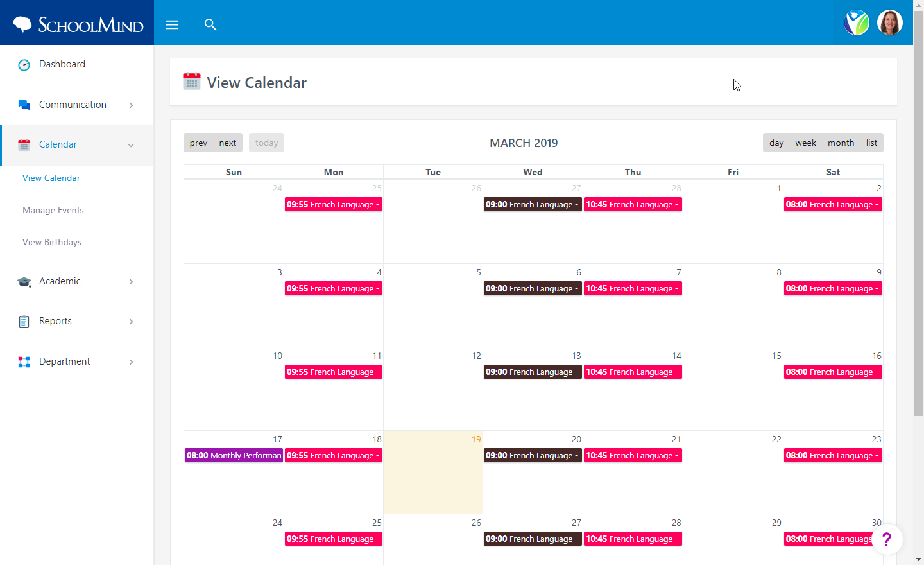Open 10:45 French Language event on March 7
This screenshot has width=924, height=565.
point(633,288)
